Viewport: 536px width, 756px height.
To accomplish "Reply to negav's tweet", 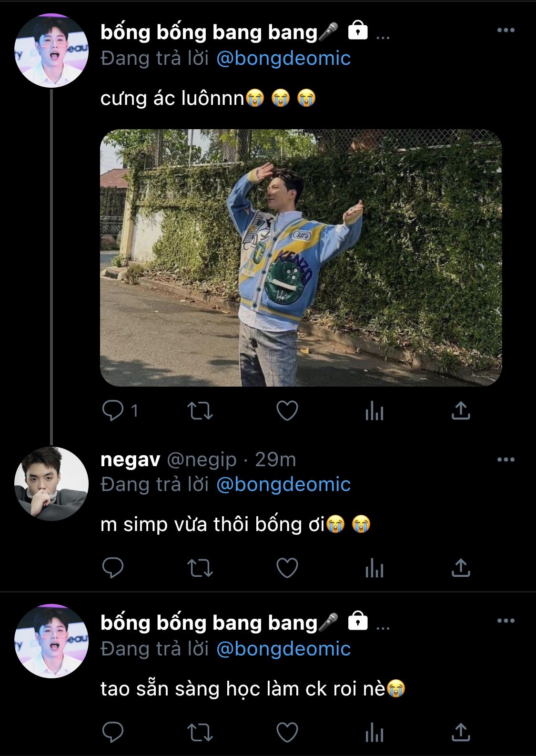I will (x=113, y=568).
